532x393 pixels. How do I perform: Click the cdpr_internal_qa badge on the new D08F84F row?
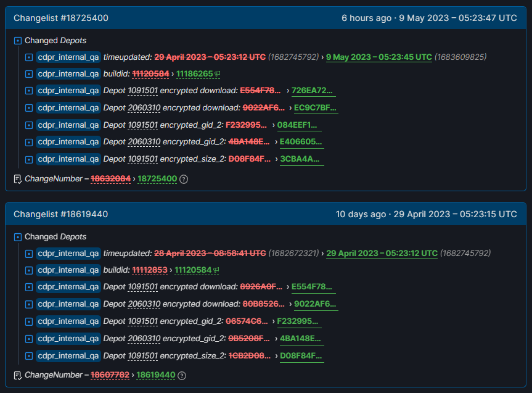pyautogui.click(x=68, y=355)
